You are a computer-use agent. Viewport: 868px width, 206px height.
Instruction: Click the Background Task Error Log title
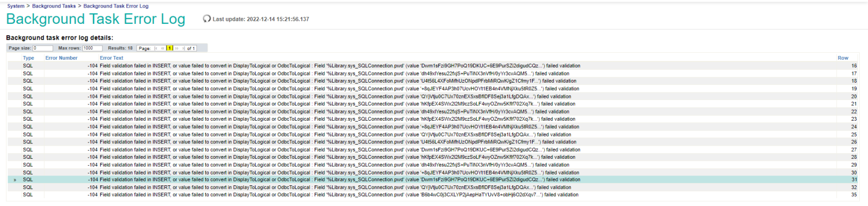coord(95,19)
